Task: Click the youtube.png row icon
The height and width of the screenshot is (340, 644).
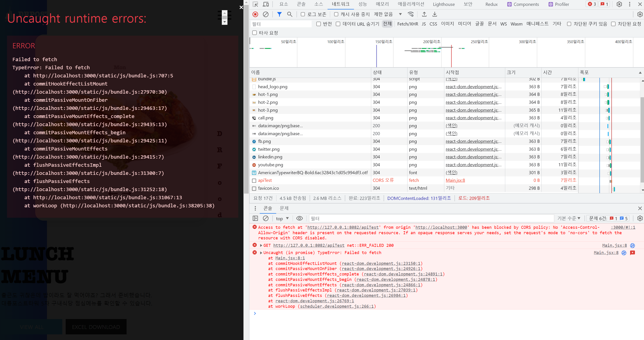Action: point(254,165)
